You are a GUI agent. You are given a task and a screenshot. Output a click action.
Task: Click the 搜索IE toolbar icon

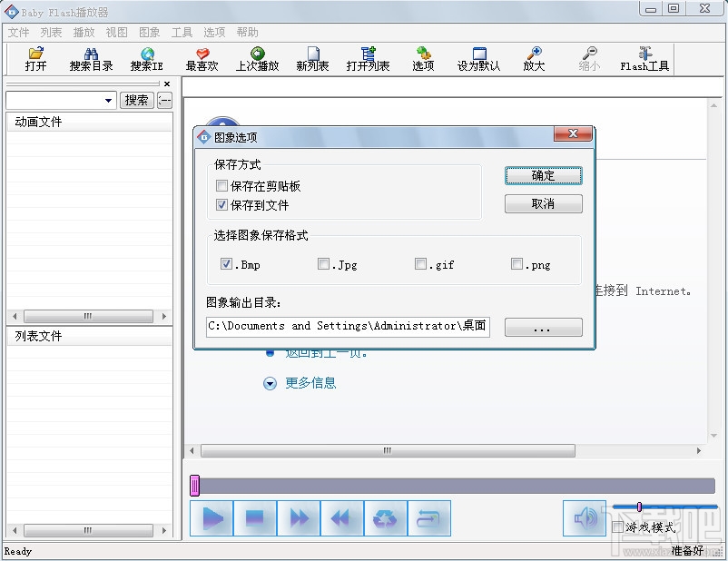click(147, 59)
